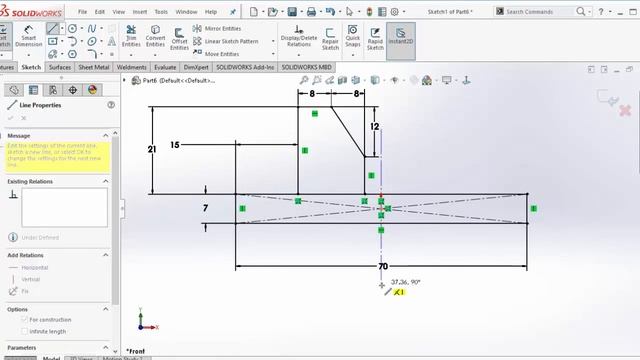Switch to the Evaluate tab

coord(165,67)
